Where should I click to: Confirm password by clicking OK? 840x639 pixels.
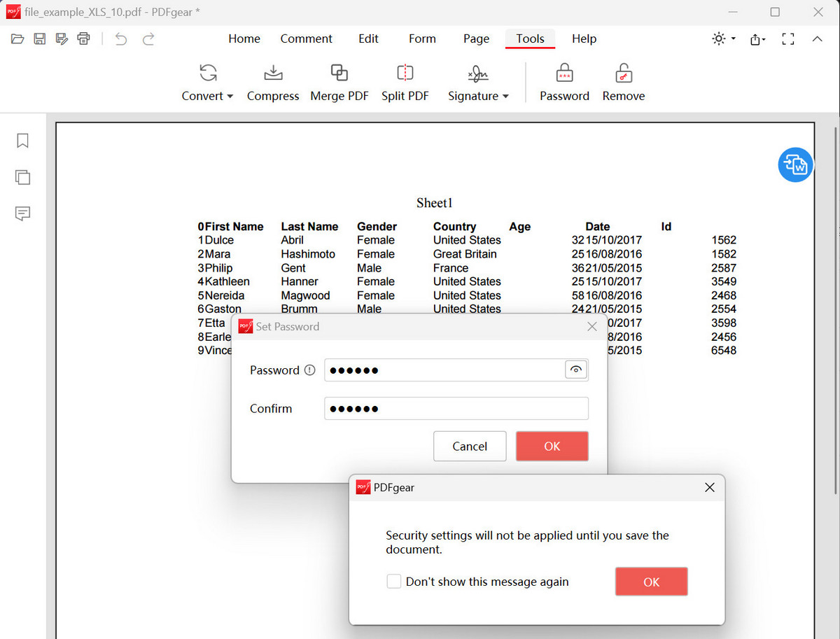click(552, 446)
